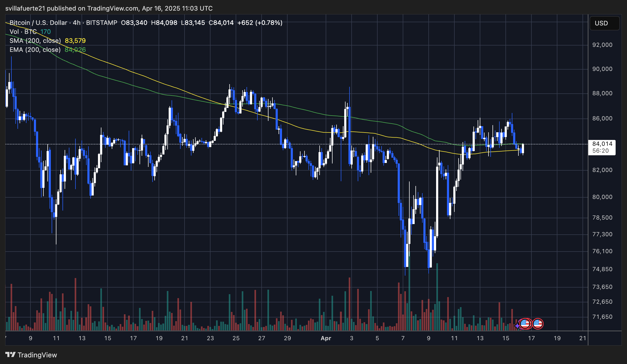Click the Apr label on the time axis
This screenshot has height=364, width=627.
326,338
